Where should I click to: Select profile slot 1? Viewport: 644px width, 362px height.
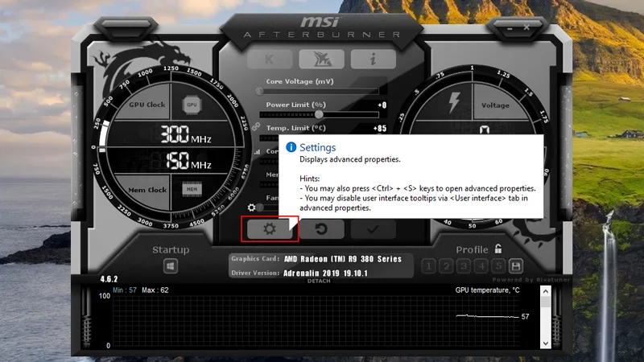429,266
